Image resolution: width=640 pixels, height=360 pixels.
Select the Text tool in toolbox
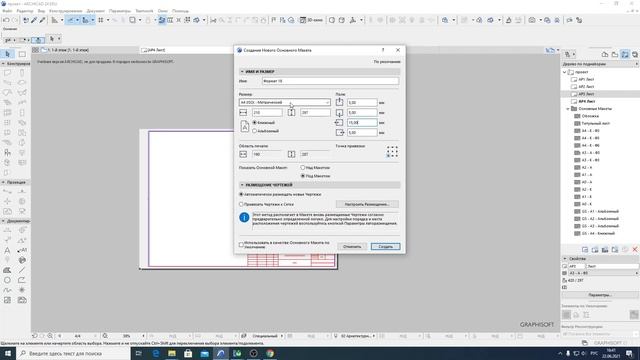[x=7, y=250]
